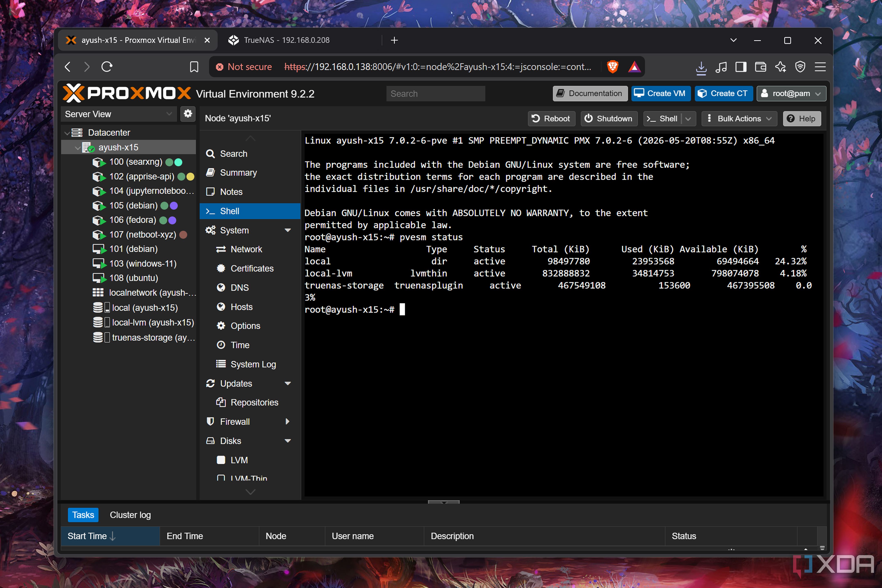
Task: Toggle the browser sidebar panel icon
Action: [741, 67]
